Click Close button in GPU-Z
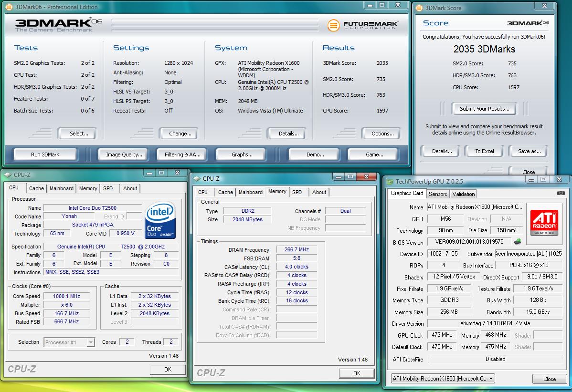 click(x=550, y=379)
